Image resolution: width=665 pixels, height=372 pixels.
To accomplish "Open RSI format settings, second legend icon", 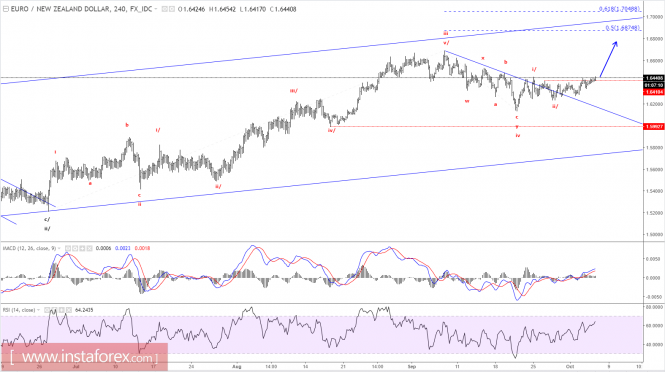I will pyautogui.click(x=54, y=310).
